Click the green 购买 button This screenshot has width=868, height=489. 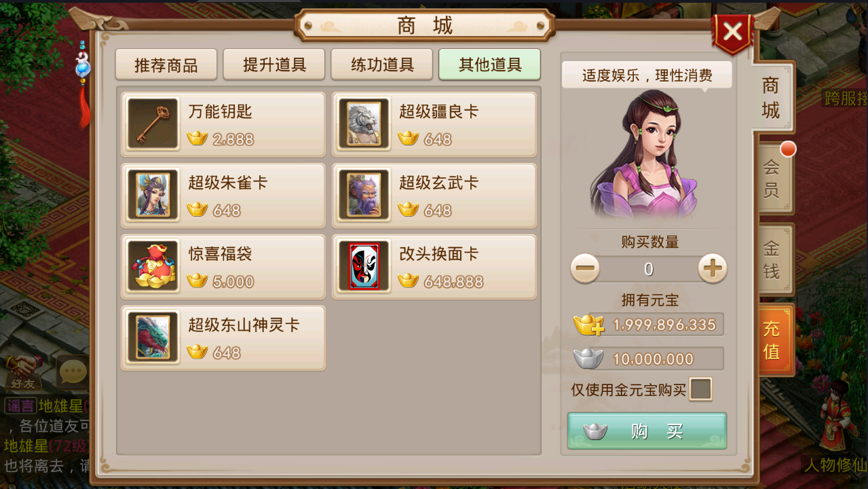pyautogui.click(x=647, y=431)
